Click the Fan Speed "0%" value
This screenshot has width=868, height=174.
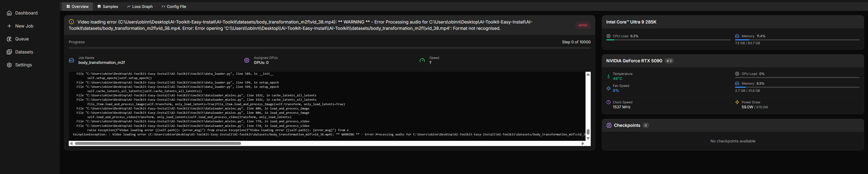point(616,91)
